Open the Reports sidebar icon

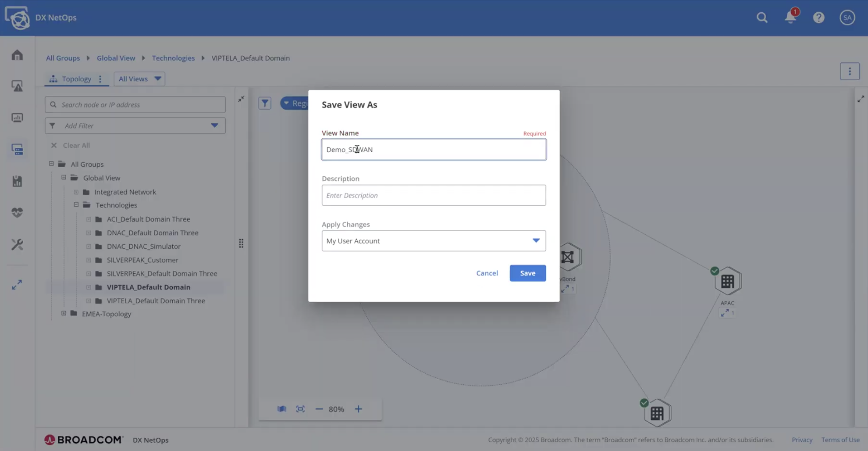(x=17, y=181)
